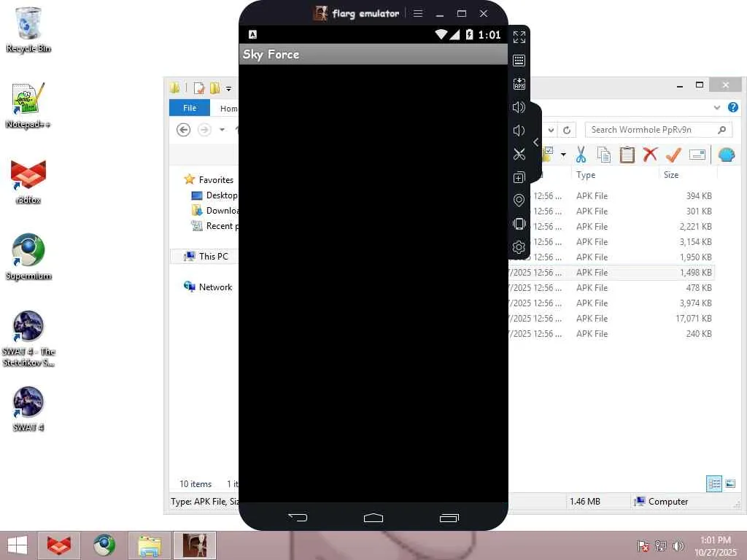Open the Quick Access Toolbar customize dropdown
This screenshot has height=560, width=747.
click(228, 88)
